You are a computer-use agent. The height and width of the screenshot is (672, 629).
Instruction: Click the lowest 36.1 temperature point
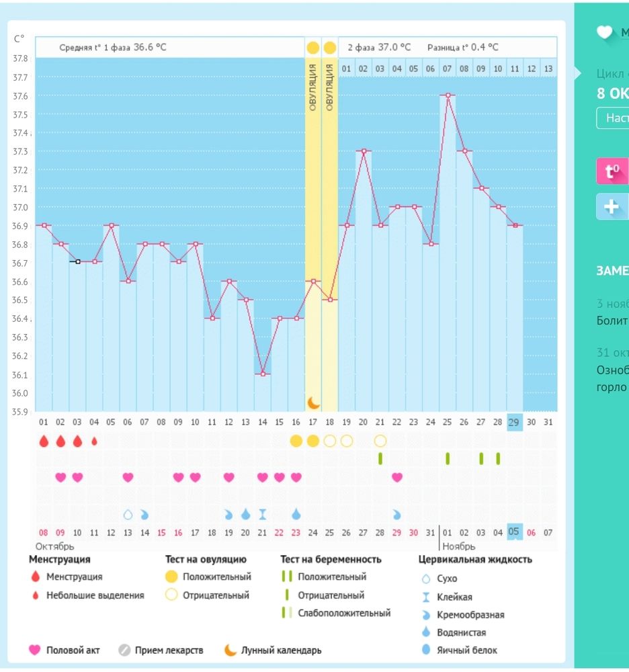point(263,374)
